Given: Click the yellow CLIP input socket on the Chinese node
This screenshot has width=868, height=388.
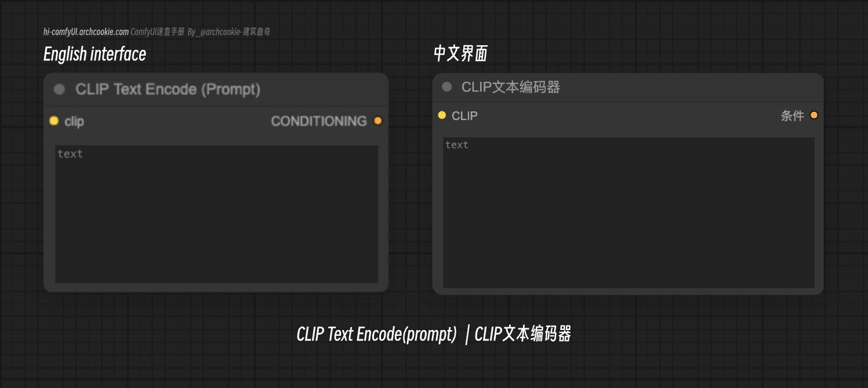Looking at the screenshot, I should [442, 115].
